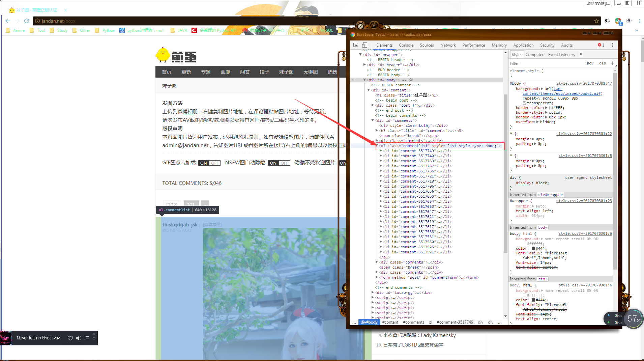The image size is (644, 361).
Task: Show breadcrumb overflow on the left
Action: pos(354,323)
